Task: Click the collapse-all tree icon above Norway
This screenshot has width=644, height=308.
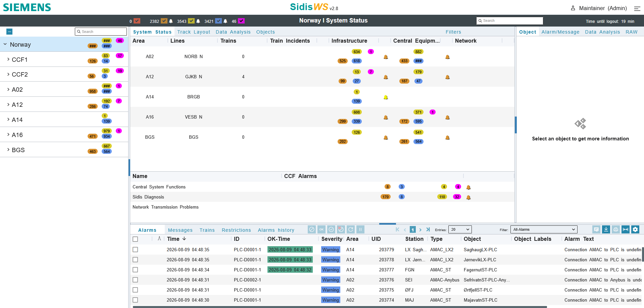Action: click(9, 32)
